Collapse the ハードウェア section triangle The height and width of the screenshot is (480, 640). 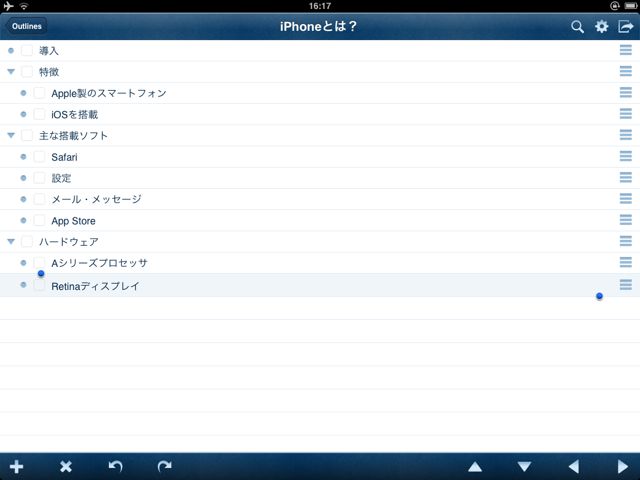pos(11,242)
